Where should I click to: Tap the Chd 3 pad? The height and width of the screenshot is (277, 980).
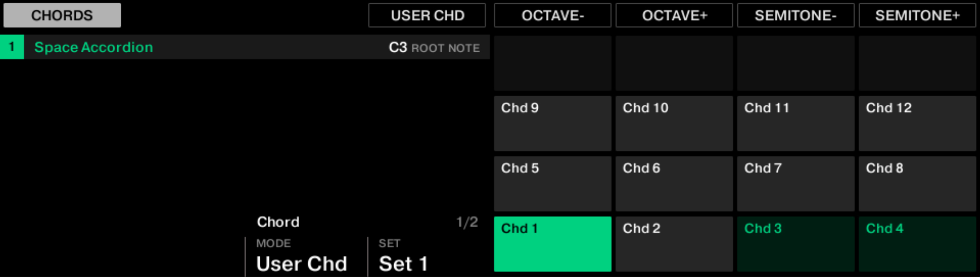coord(796,244)
